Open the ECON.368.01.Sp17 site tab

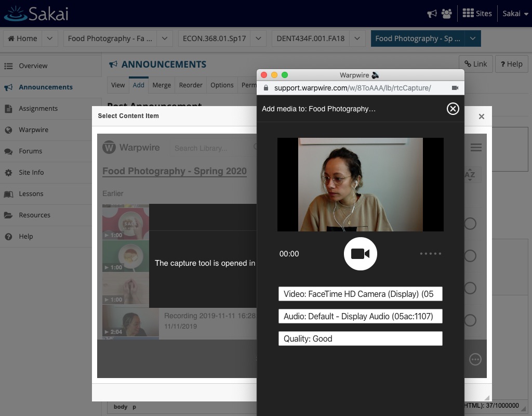(x=214, y=38)
